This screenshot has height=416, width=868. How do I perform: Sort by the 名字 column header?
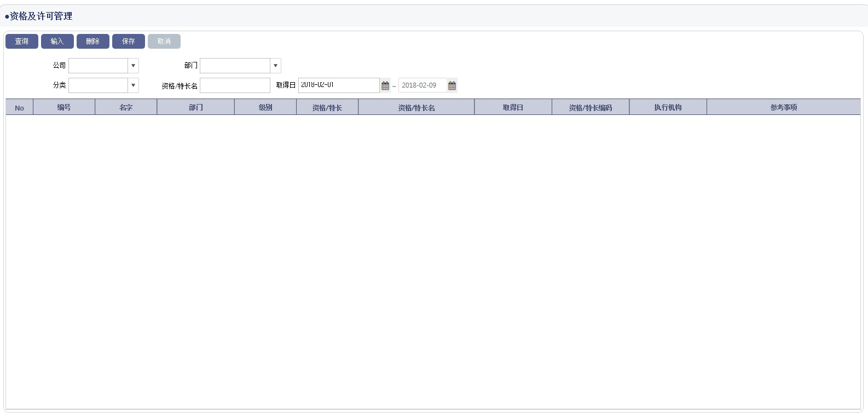click(x=126, y=107)
